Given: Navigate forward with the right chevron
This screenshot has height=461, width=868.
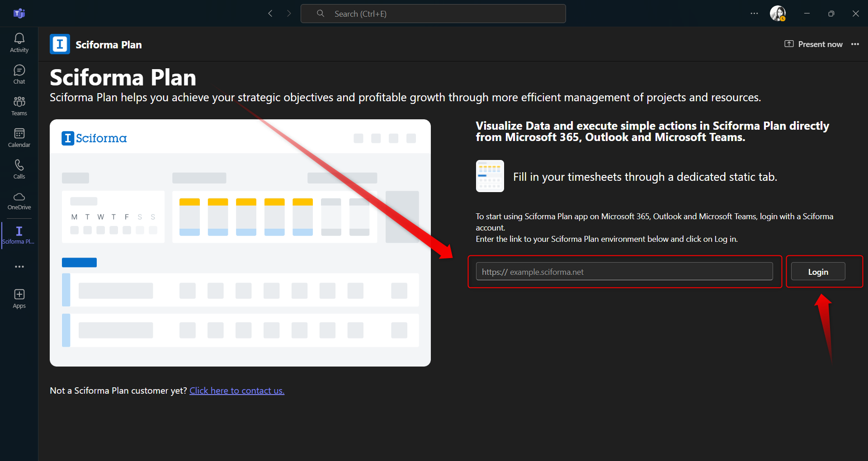Looking at the screenshot, I should coord(289,14).
